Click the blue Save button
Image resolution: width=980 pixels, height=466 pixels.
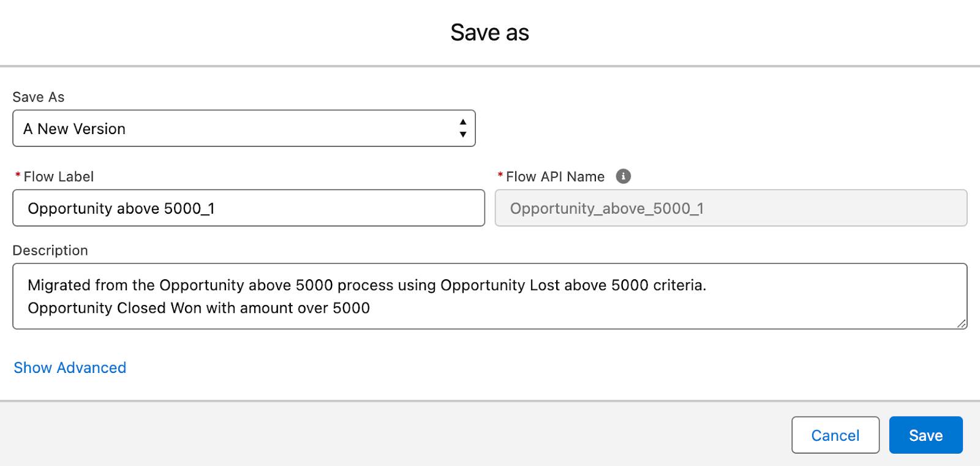tap(925, 435)
